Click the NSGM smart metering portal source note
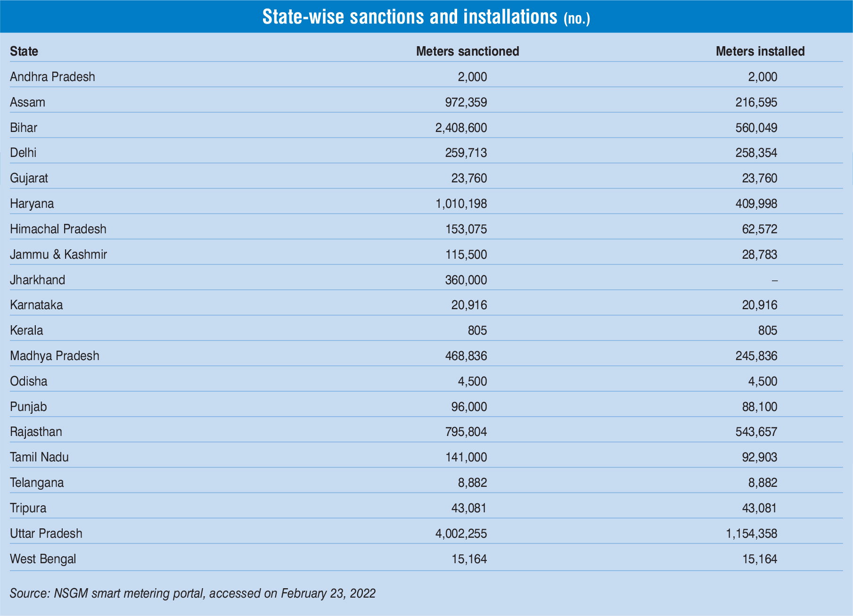853x616 pixels. point(192,593)
